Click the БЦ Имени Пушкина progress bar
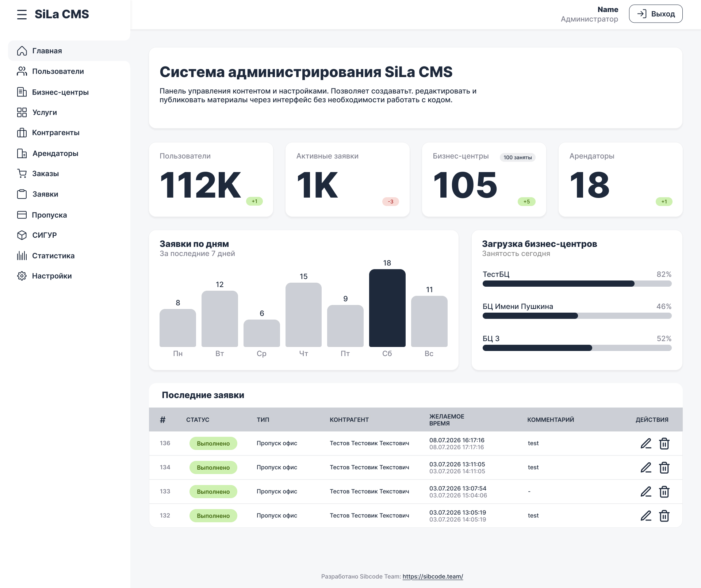Image resolution: width=701 pixels, height=588 pixels. [577, 316]
